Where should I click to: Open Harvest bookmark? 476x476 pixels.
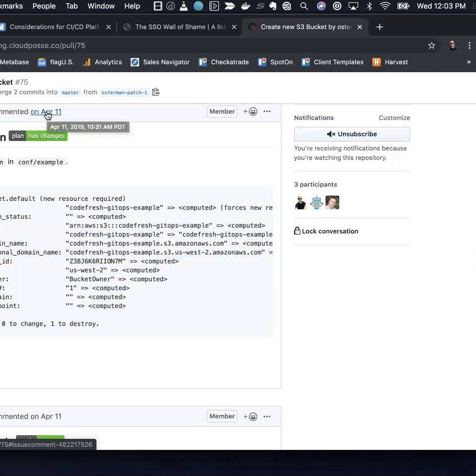click(390, 62)
